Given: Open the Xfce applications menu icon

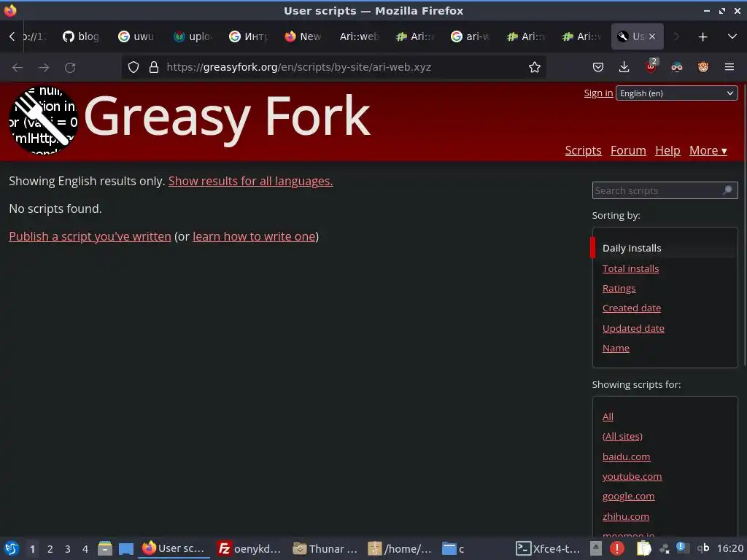Looking at the screenshot, I should (12, 548).
